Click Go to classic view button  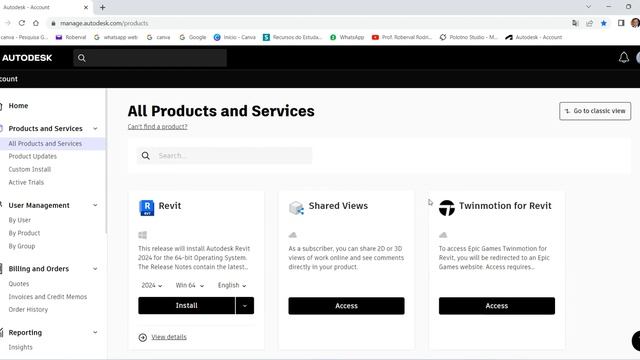(595, 111)
